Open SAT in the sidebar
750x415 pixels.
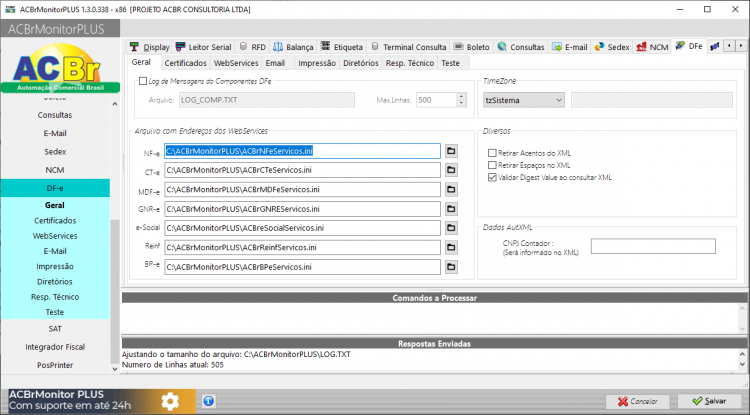coord(55,329)
